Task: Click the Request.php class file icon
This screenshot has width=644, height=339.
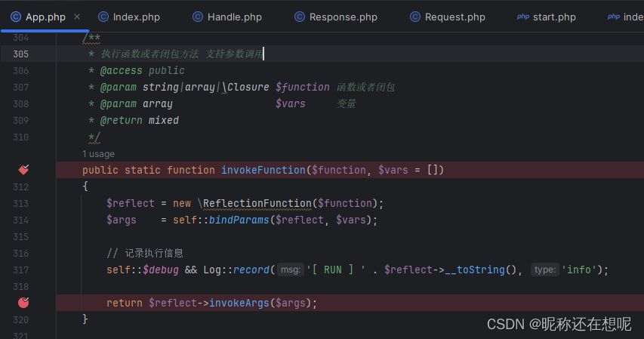Action: tap(414, 17)
